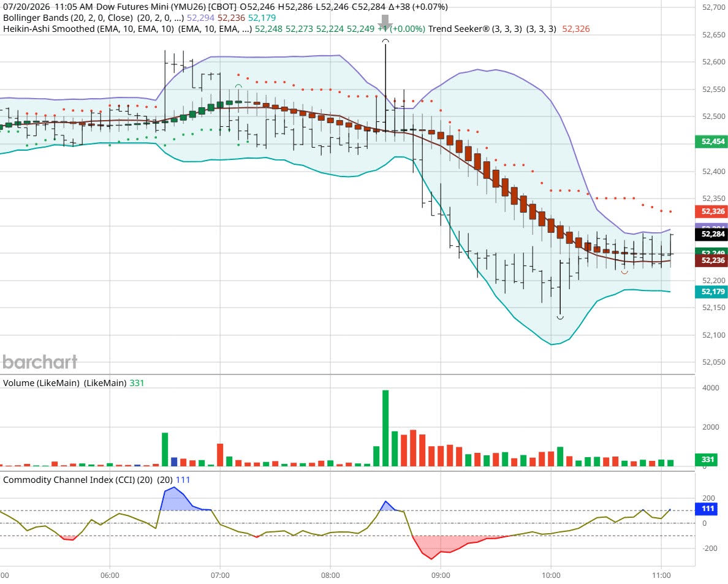Image resolution: width=728 pixels, height=584 pixels.
Task: Click the 52,500 price axis label
Action: pyautogui.click(x=714, y=116)
